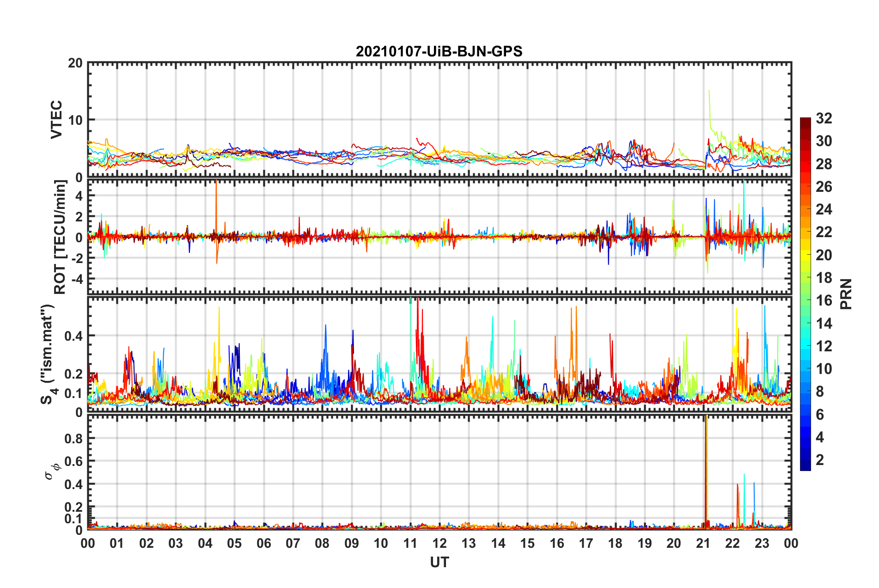The width and height of the screenshot is (879, 588).
Task: Click the "17" tick on the UT axis
Action: pos(586,543)
